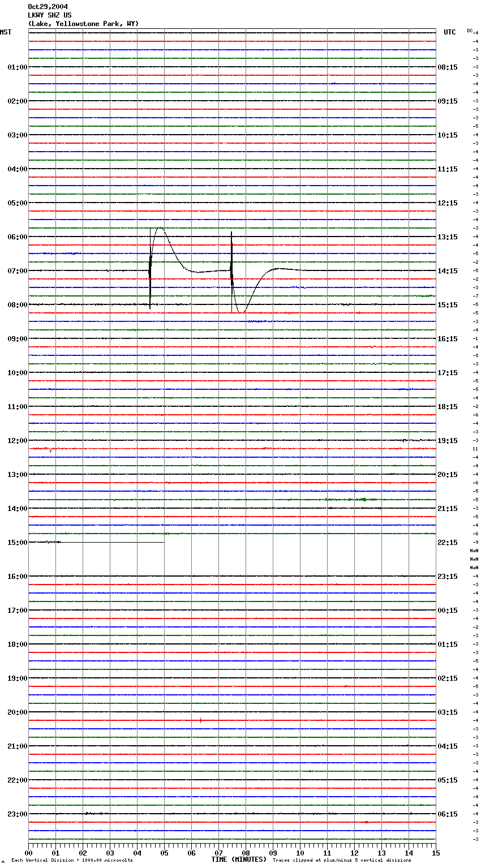This screenshot has height=868, width=481.
Task: Click the 19:15 UTC time label
Action: point(448,441)
